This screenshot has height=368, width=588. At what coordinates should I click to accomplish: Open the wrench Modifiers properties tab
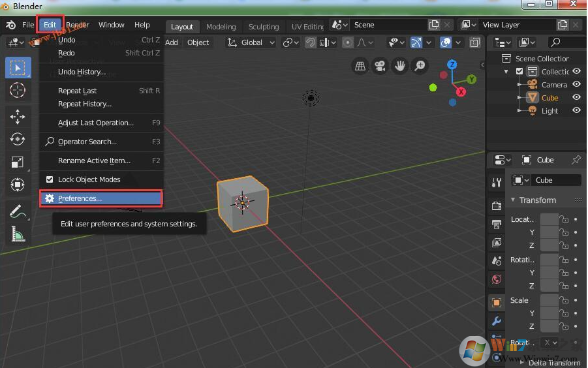tap(497, 321)
